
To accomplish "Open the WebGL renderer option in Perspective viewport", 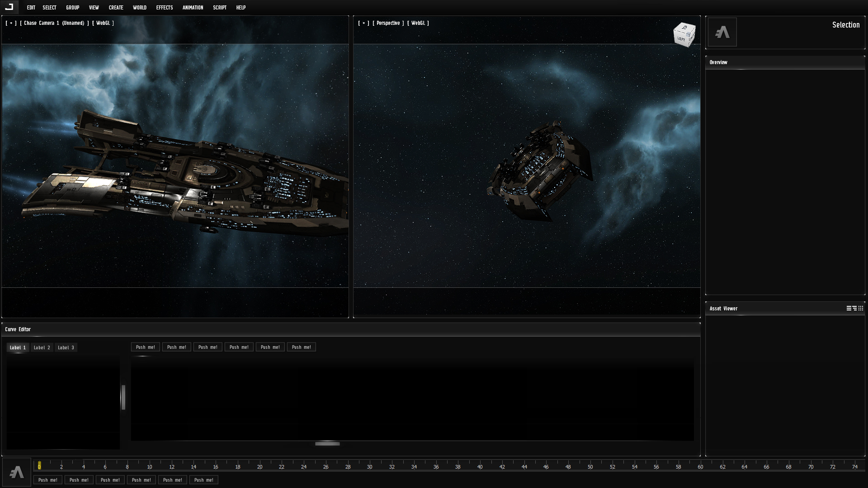I will pyautogui.click(x=418, y=23).
